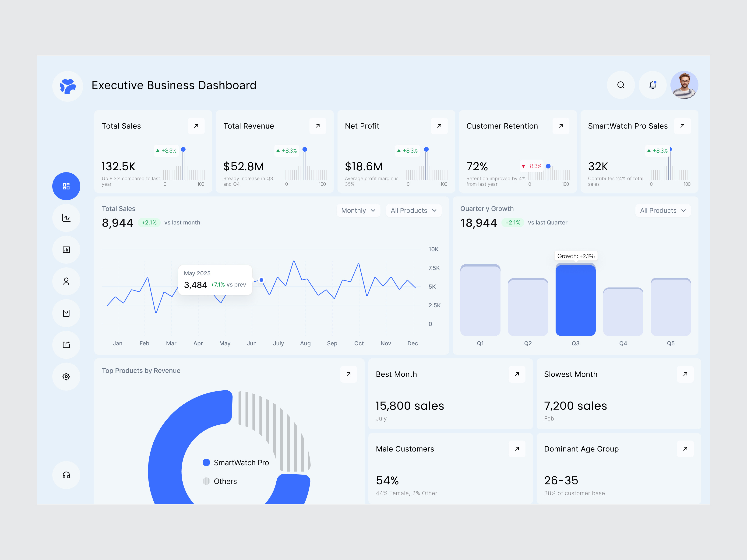Open the Monthly period dropdown

(358, 210)
